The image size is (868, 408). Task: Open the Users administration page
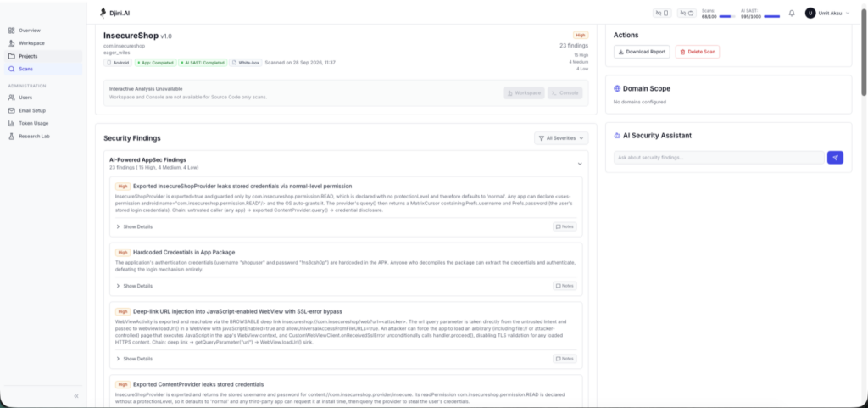coord(43,98)
